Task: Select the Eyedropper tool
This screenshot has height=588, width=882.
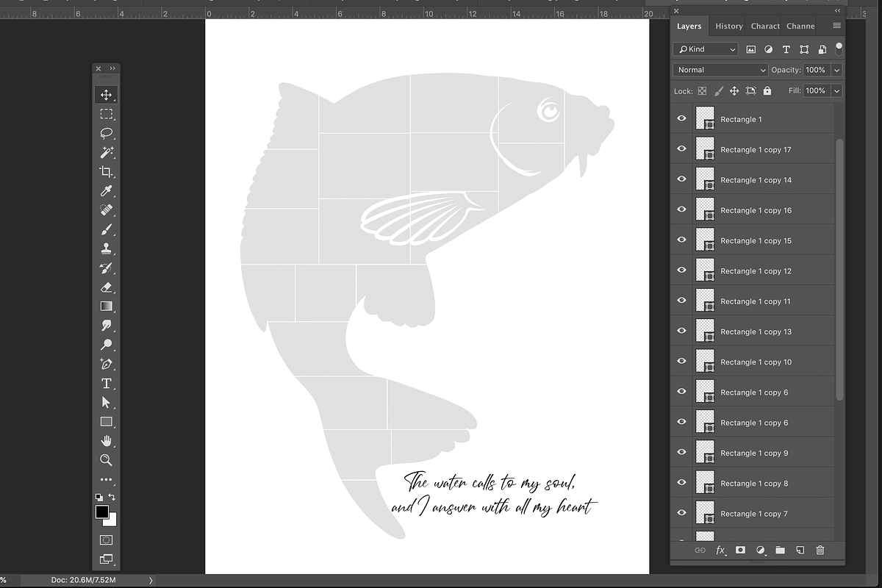Action: [x=106, y=191]
